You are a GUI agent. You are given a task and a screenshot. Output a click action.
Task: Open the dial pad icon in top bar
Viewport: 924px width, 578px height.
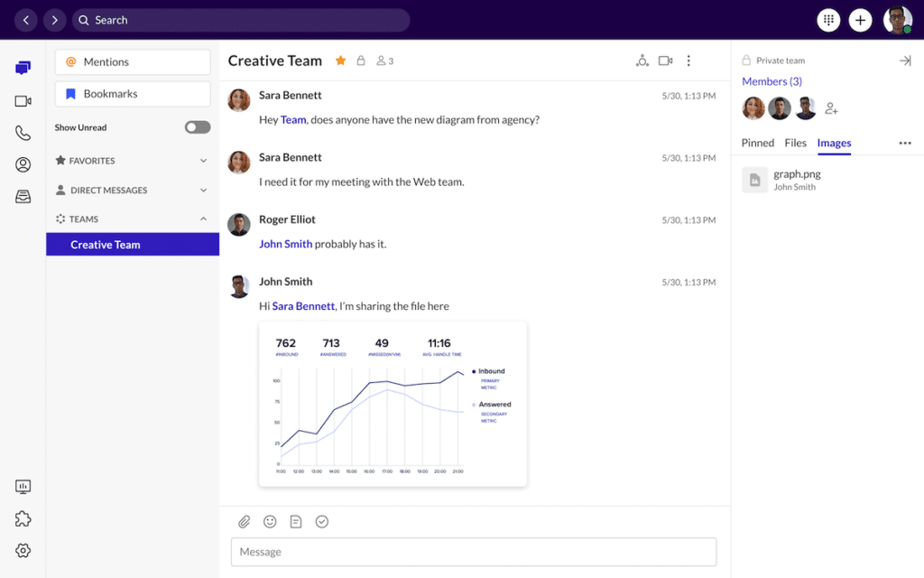(x=827, y=20)
